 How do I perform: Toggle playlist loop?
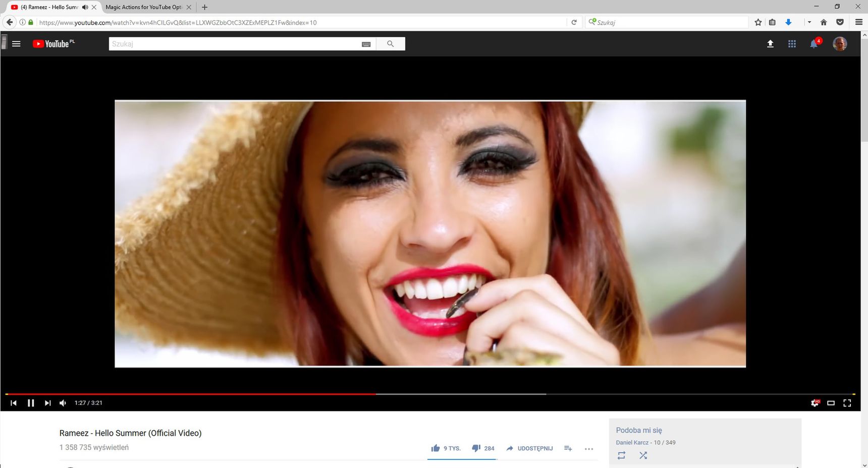point(621,455)
